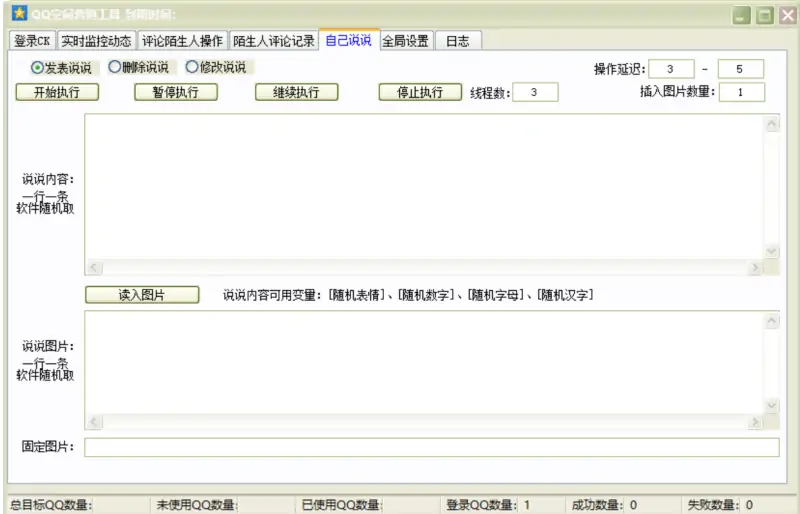
Task: Click the [随机表情] variable text
Action: 356,295
